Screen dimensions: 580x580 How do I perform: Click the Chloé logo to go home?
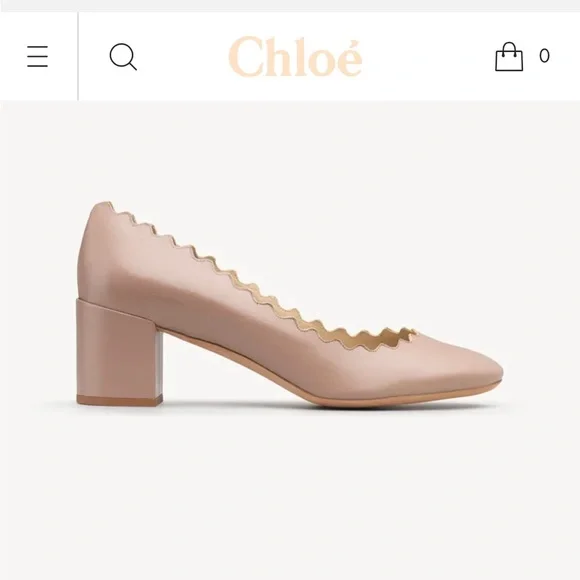295,56
